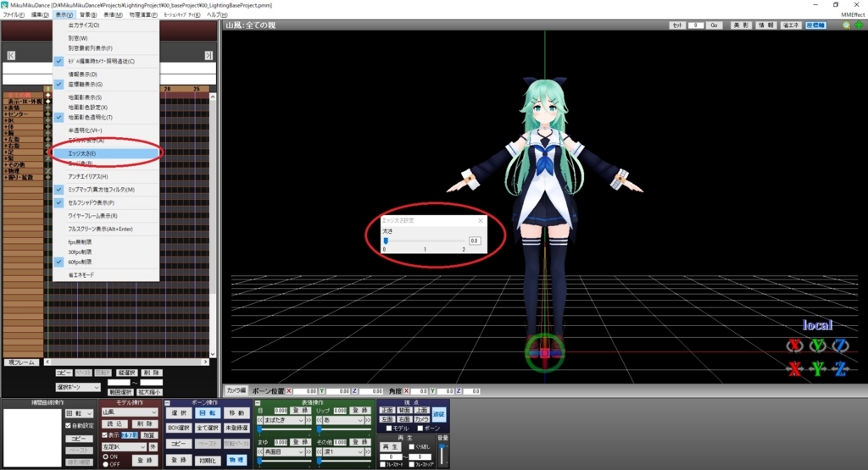Click previous eye morph << arrow beside まばたき
Image resolution: width=868 pixels, height=470 pixels.
260,420
